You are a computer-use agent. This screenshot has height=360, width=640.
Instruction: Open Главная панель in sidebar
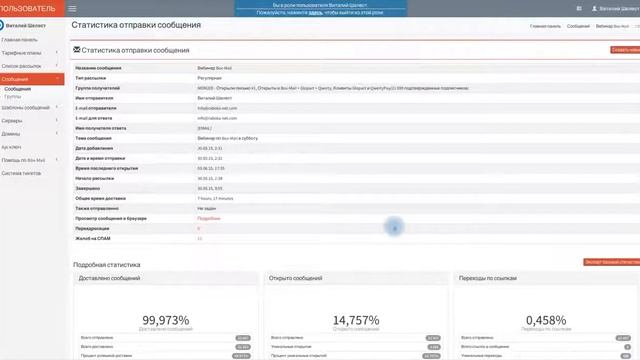(x=19, y=40)
